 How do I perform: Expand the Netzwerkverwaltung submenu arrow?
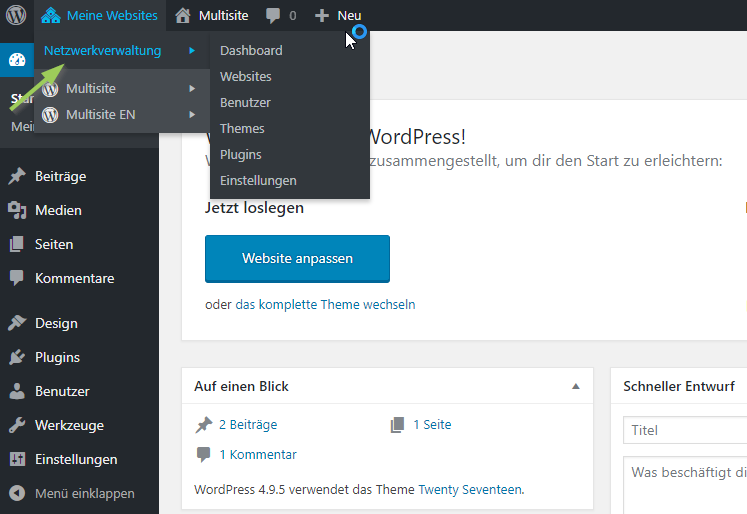(192, 50)
